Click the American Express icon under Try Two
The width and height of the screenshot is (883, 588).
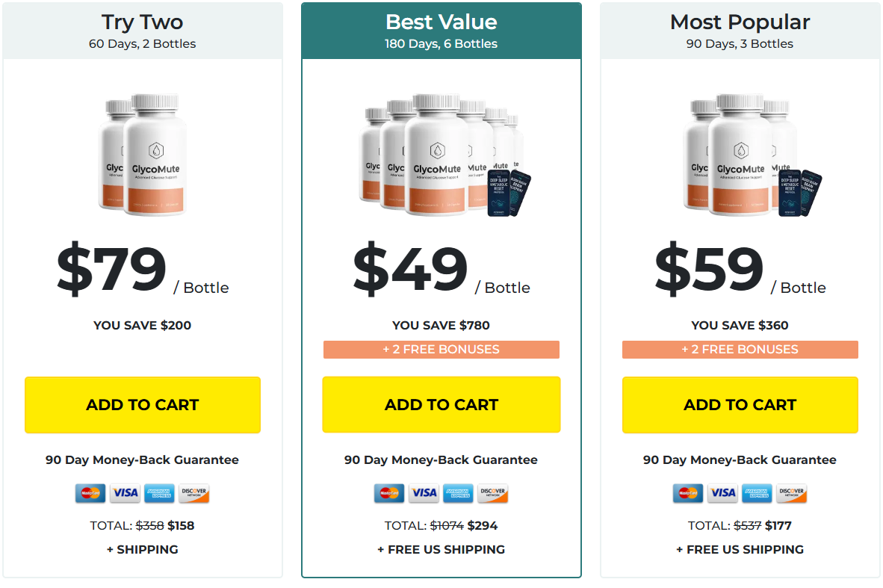(x=158, y=493)
